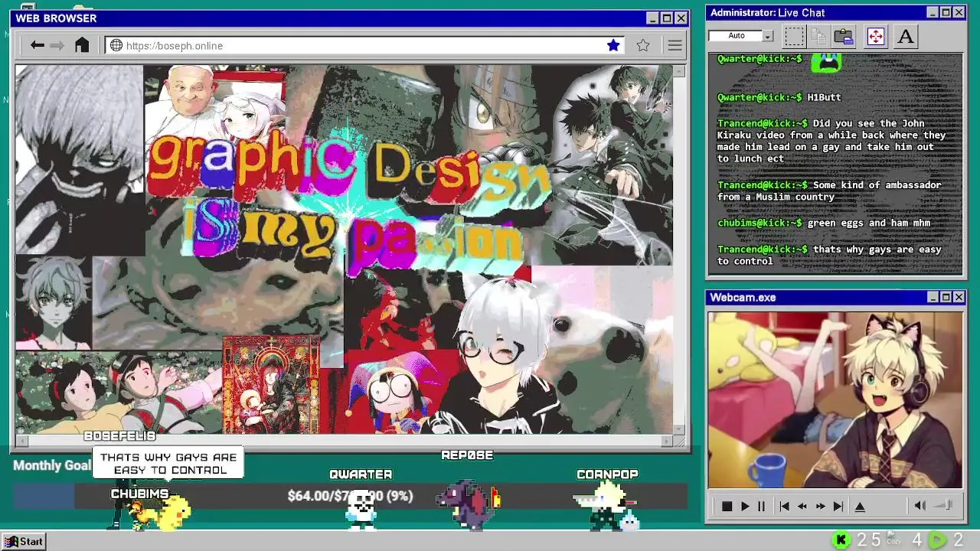This screenshot has height=551, width=980.
Task: Click the paste clipboard icon in Live Chat
Action: pyautogui.click(x=844, y=36)
